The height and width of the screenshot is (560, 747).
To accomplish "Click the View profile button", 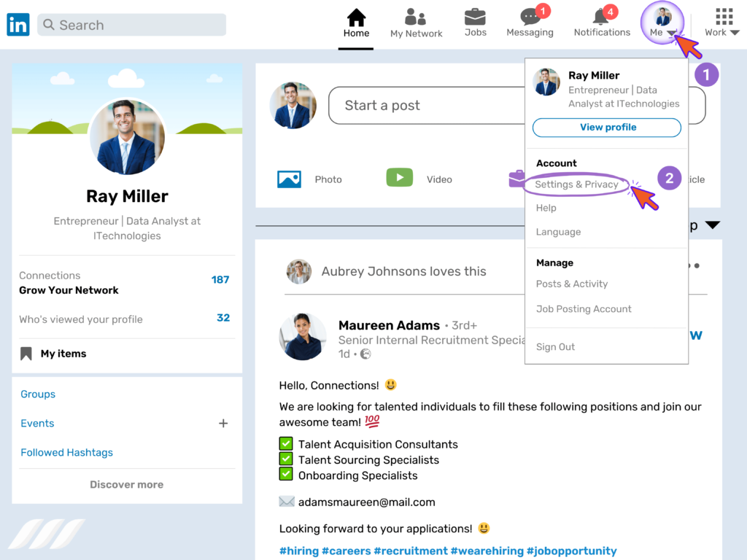I will tap(606, 127).
